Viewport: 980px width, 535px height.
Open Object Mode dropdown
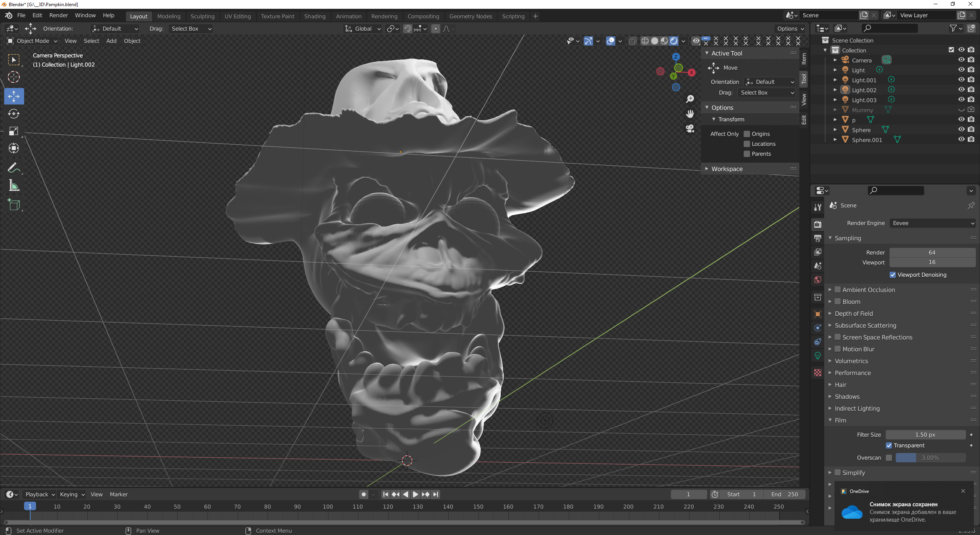(32, 41)
